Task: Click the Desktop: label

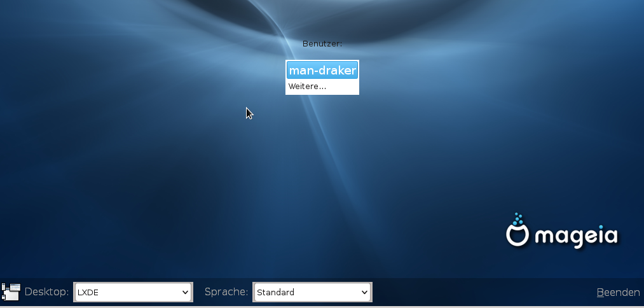Action: point(46,292)
